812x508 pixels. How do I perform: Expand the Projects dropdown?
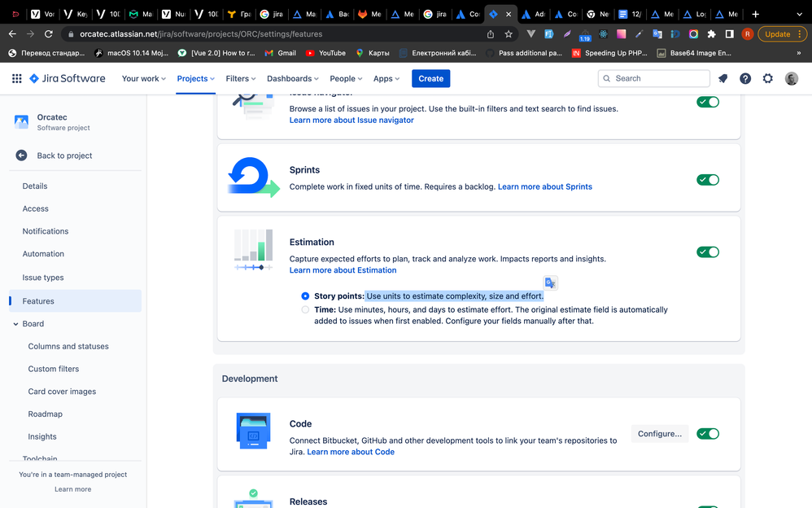[x=196, y=78]
